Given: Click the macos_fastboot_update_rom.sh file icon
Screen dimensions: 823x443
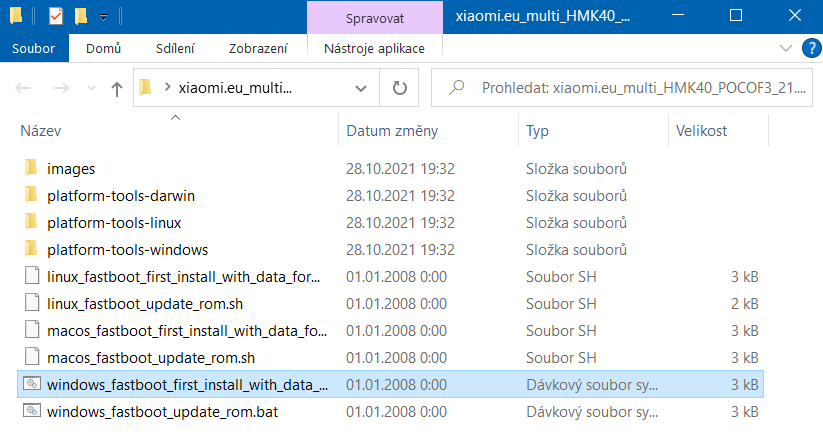Looking at the screenshot, I should pos(32,357).
